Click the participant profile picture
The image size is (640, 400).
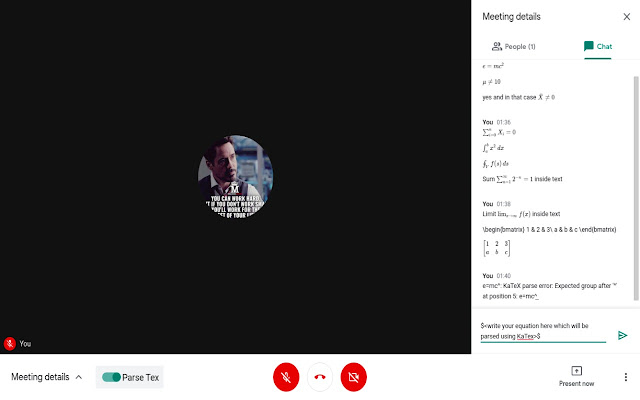(236, 176)
